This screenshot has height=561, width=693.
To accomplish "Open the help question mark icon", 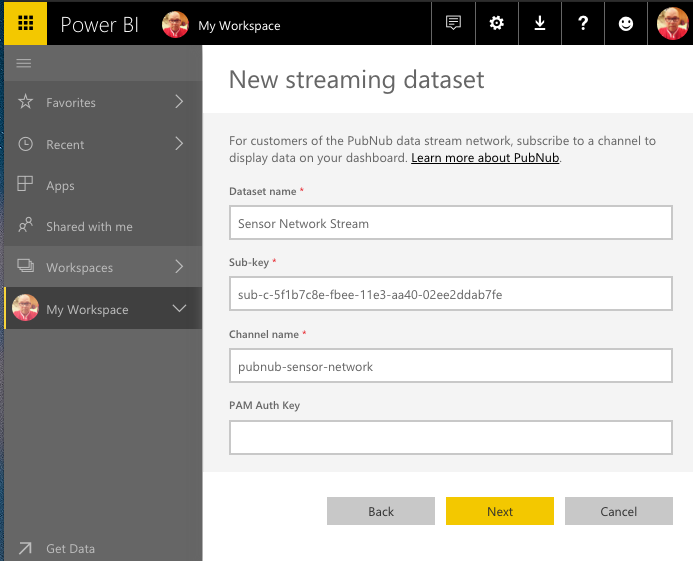I will coord(583,23).
